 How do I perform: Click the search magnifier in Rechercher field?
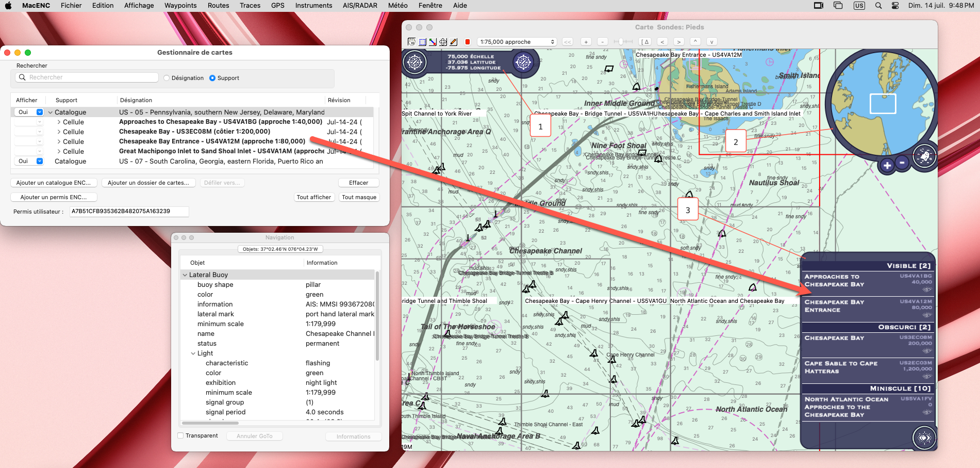22,77
